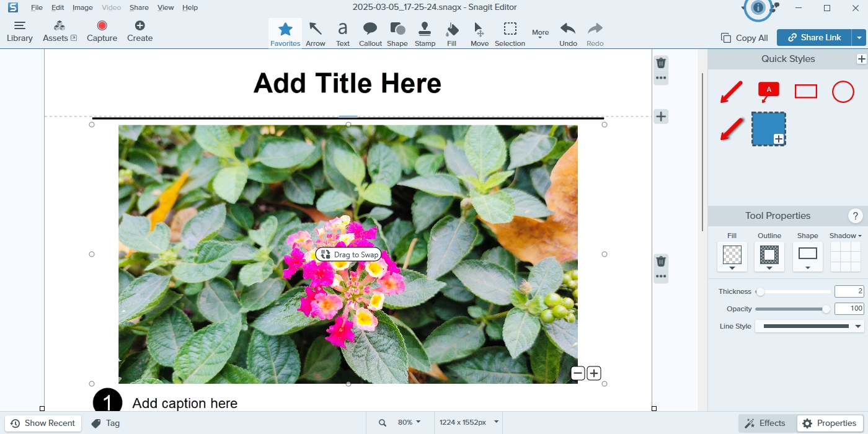Pick the Fill bucket tool
Image resolution: width=868 pixels, height=434 pixels.
451,33
